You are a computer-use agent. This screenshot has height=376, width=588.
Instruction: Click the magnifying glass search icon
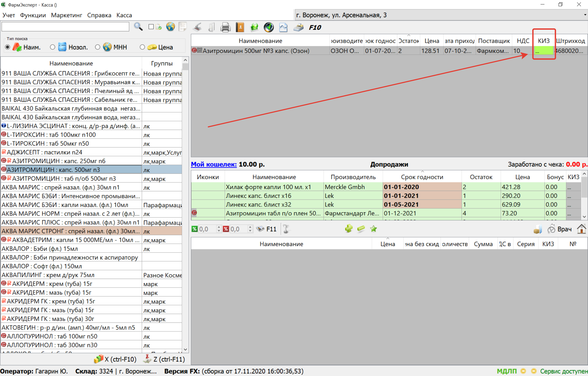[138, 27]
